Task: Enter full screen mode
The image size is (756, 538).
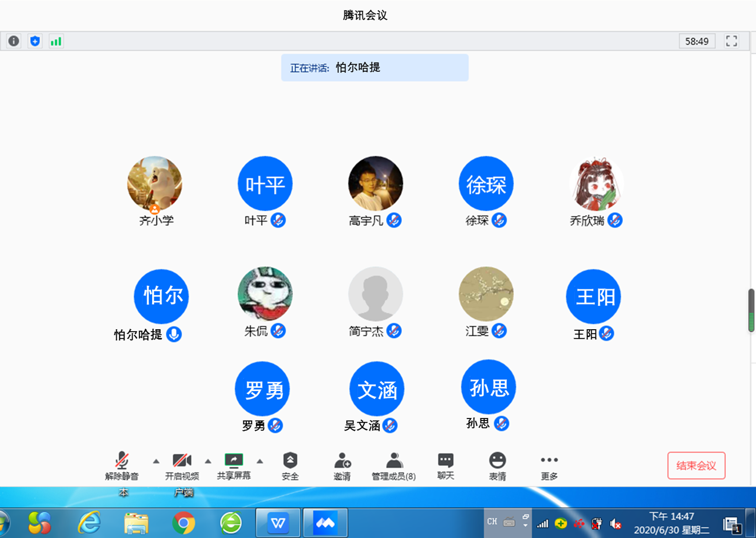Action: (x=731, y=41)
